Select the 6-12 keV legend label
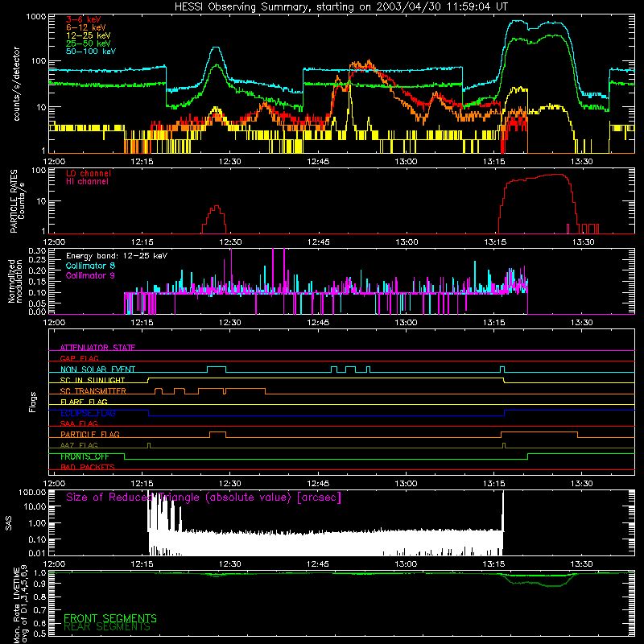The height and width of the screenshot is (644, 644). [86, 27]
